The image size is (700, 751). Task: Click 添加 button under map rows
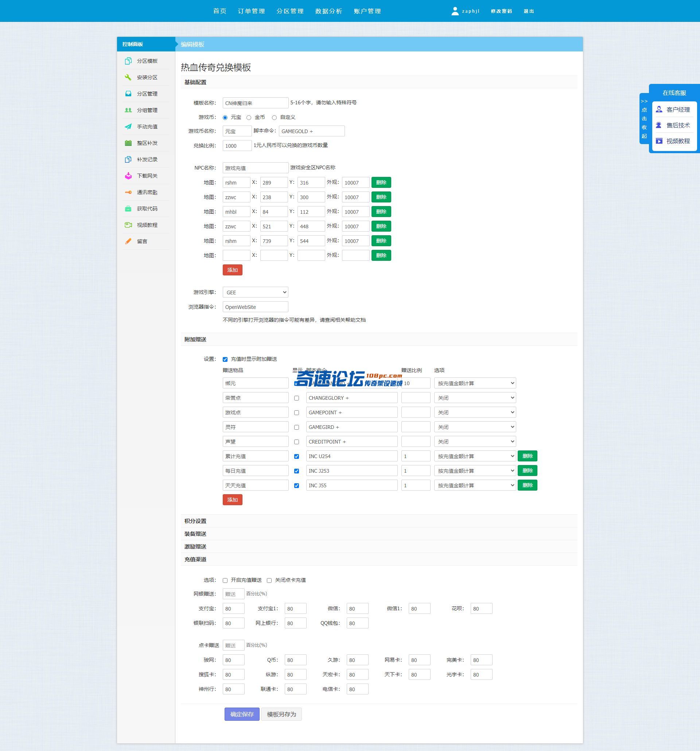click(x=233, y=270)
